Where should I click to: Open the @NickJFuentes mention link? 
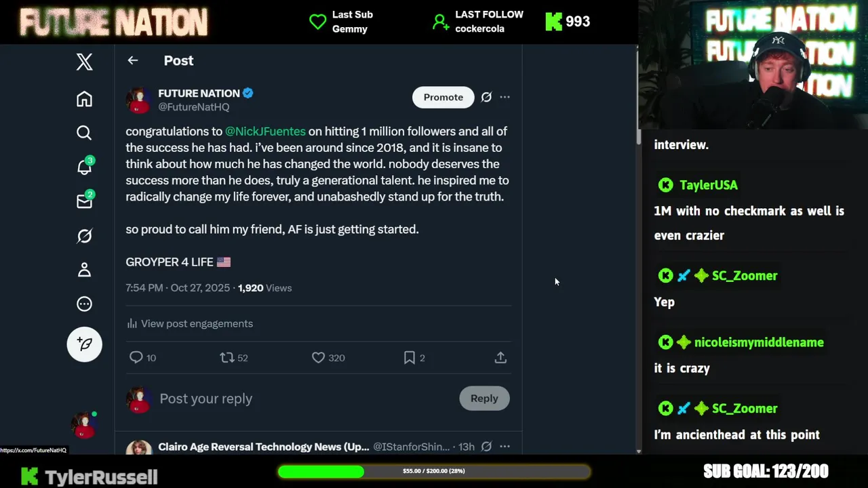(265, 131)
